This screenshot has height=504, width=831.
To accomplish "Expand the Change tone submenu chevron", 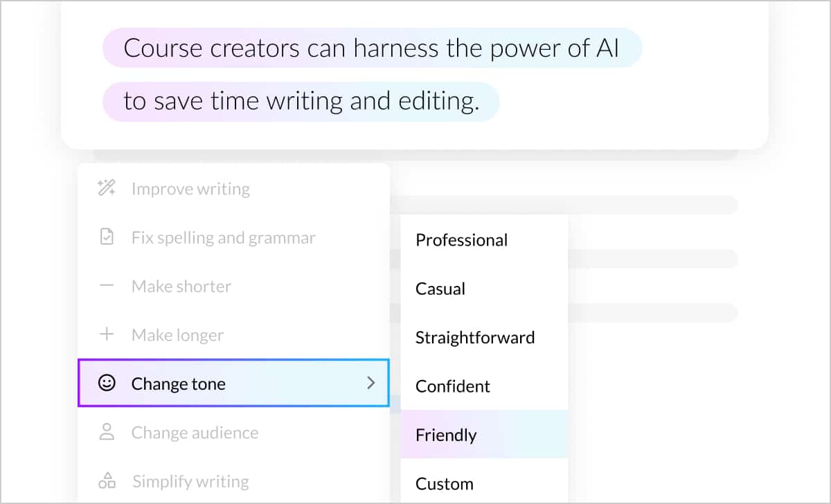I will pyautogui.click(x=371, y=383).
